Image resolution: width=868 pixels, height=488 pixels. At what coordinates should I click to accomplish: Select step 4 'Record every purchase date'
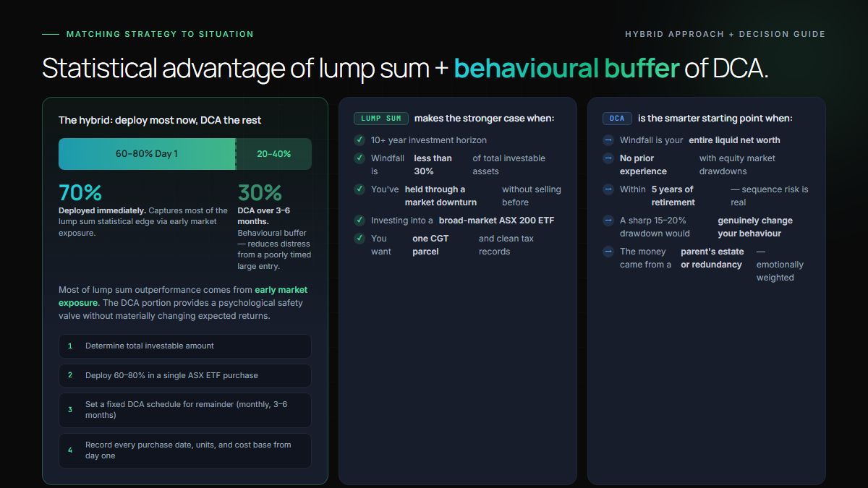[185, 450]
